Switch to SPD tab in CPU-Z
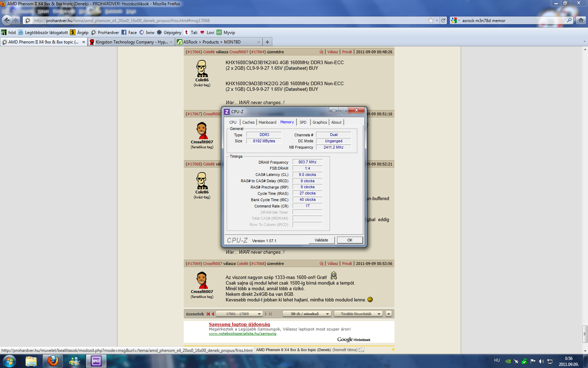 303,122
